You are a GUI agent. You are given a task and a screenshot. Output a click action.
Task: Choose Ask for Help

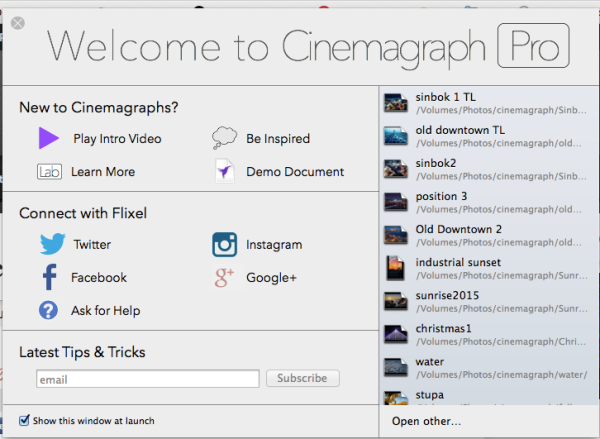coord(106,310)
